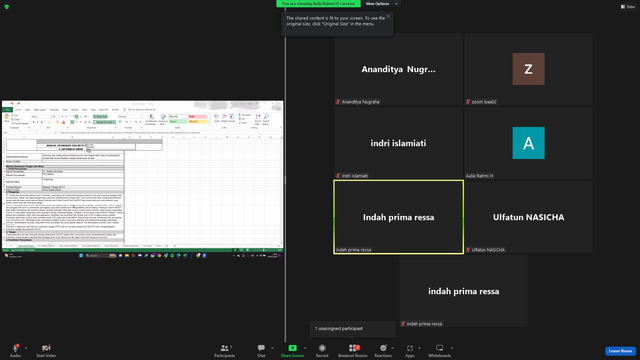The height and width of the screenshot is (360, 640).
Task: Select Ananditya Nugraha's video tile
Action: point(398,69)
